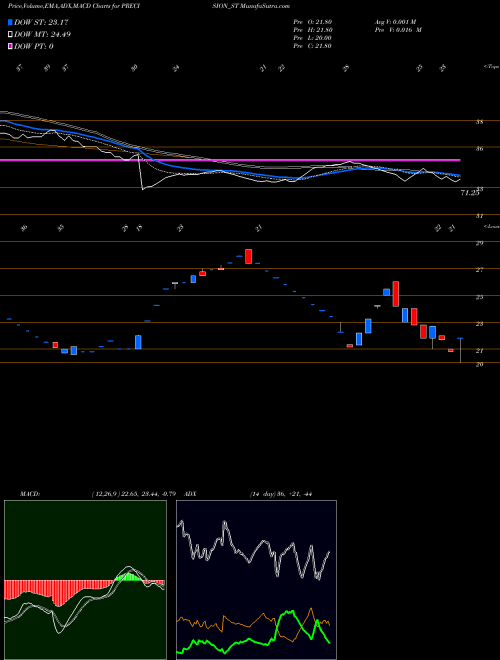Click the 27 price axis label
This screenshot has width=500, height=660.
[x=479, y=270]
